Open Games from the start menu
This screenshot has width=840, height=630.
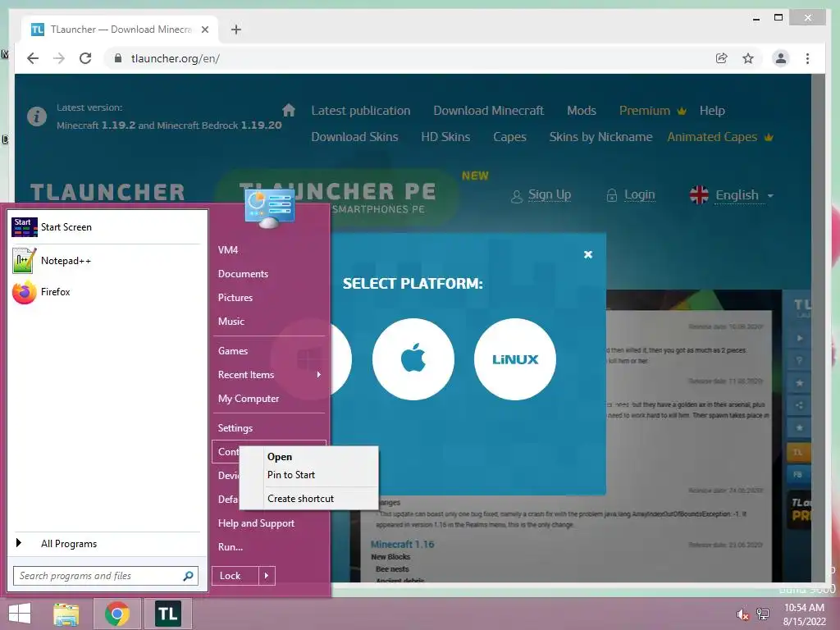point(232,351)
